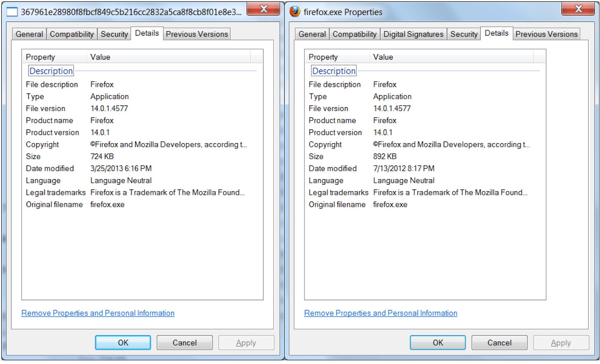This screenshot has width=600, height=364.
Task: Click 'Language Neutral' value in hash-named file dialog
Action: (121, 180)
